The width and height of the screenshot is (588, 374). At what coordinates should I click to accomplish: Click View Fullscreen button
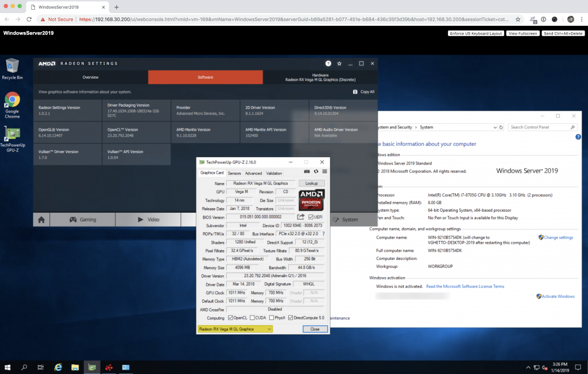523,33
